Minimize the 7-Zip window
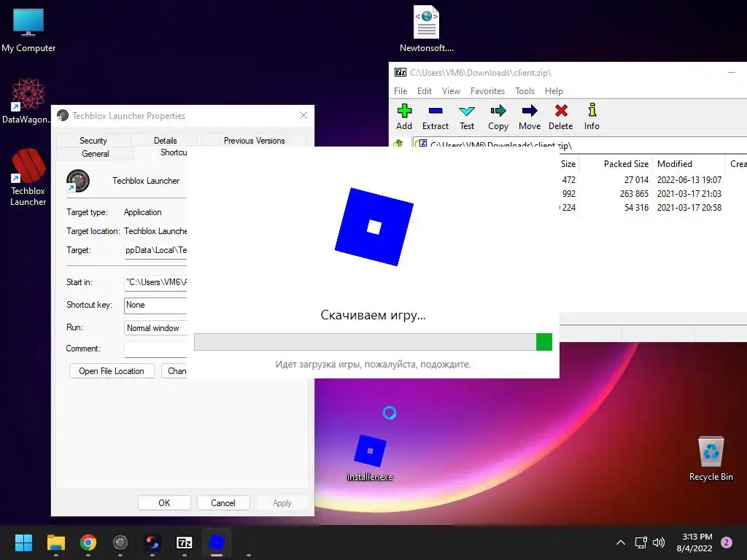The height and width of the screenshot is (560, 747). 731,72
